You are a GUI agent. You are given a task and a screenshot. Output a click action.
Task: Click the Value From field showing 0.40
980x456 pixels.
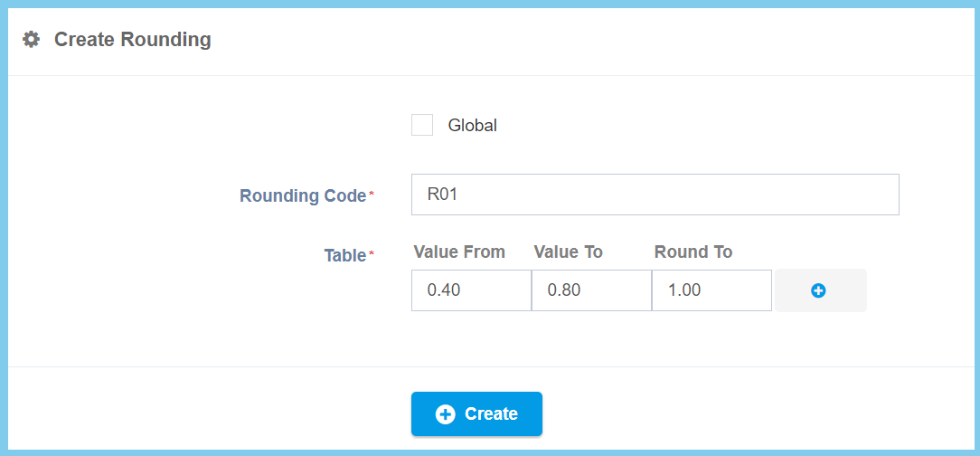tap(471, 290)
